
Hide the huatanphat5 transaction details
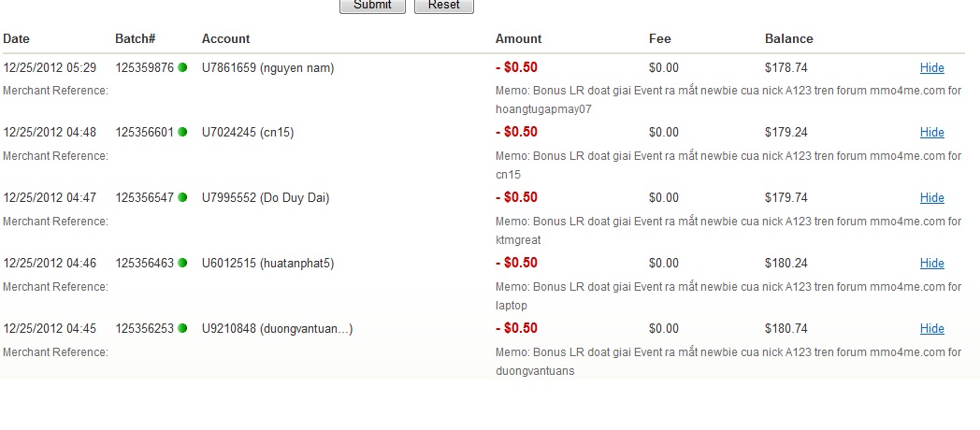coord(931,264)
